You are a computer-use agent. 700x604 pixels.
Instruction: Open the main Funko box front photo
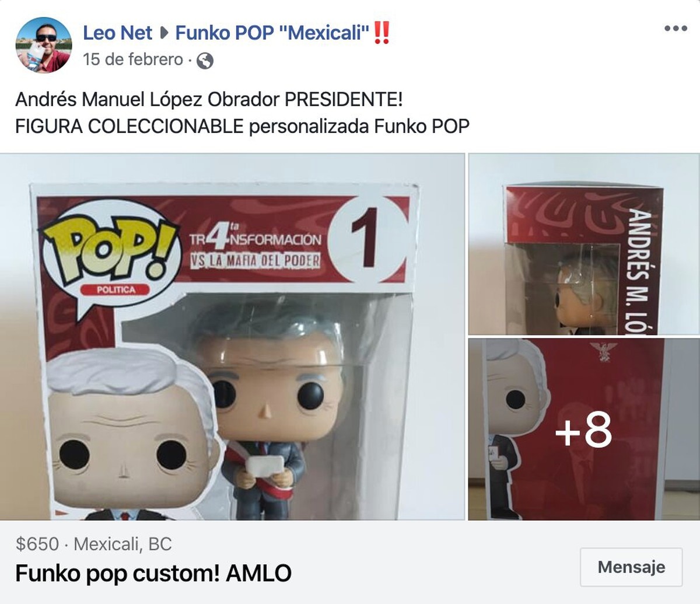click(x=232, y=337)
